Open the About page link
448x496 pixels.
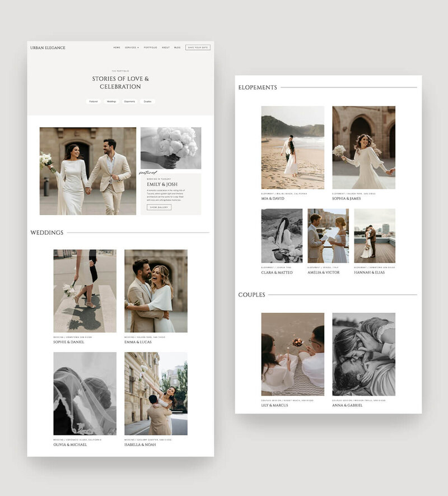[x=166, y=48]
